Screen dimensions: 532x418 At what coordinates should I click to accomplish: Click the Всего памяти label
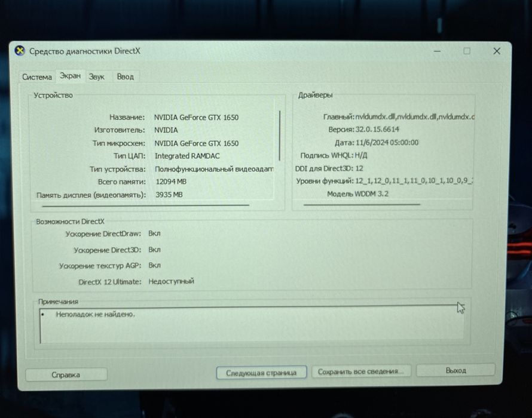coord(122,182)
